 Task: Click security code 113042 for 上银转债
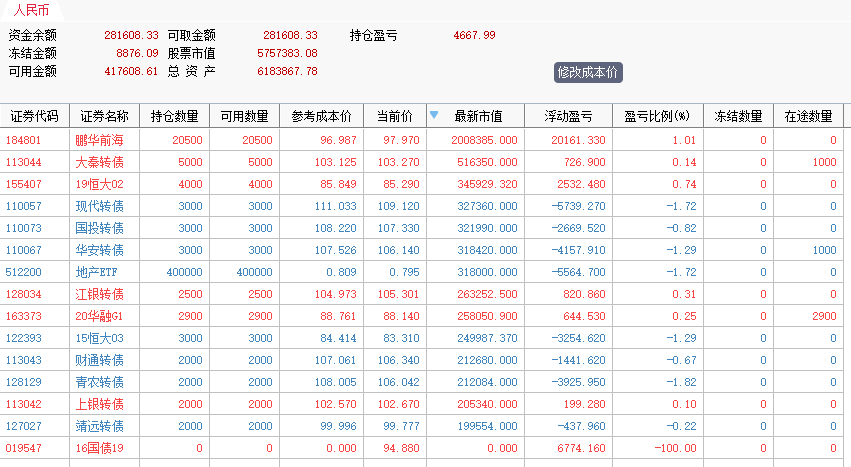(24, 404)
